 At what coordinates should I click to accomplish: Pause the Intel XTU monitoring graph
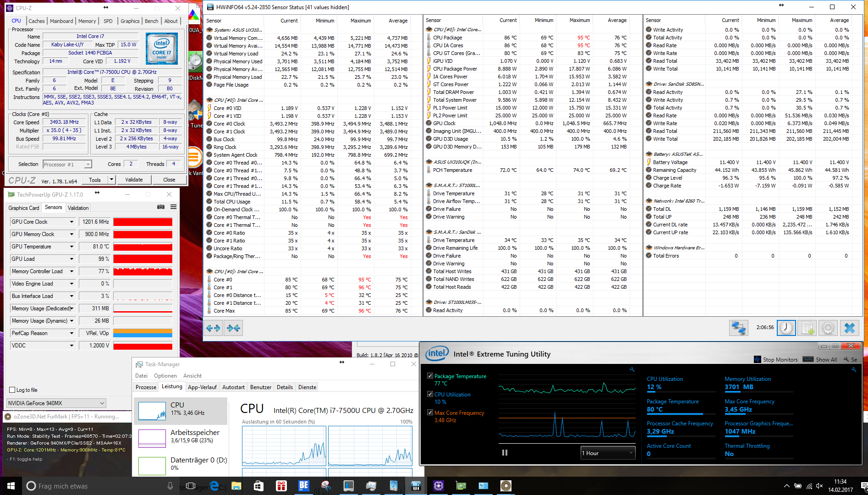[x=505, y=453]
